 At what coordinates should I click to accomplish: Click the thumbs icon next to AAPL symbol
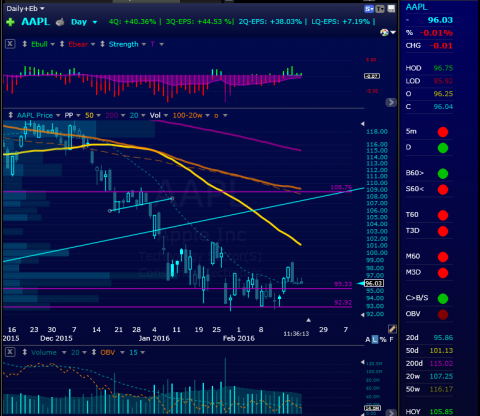pos(60,22)
